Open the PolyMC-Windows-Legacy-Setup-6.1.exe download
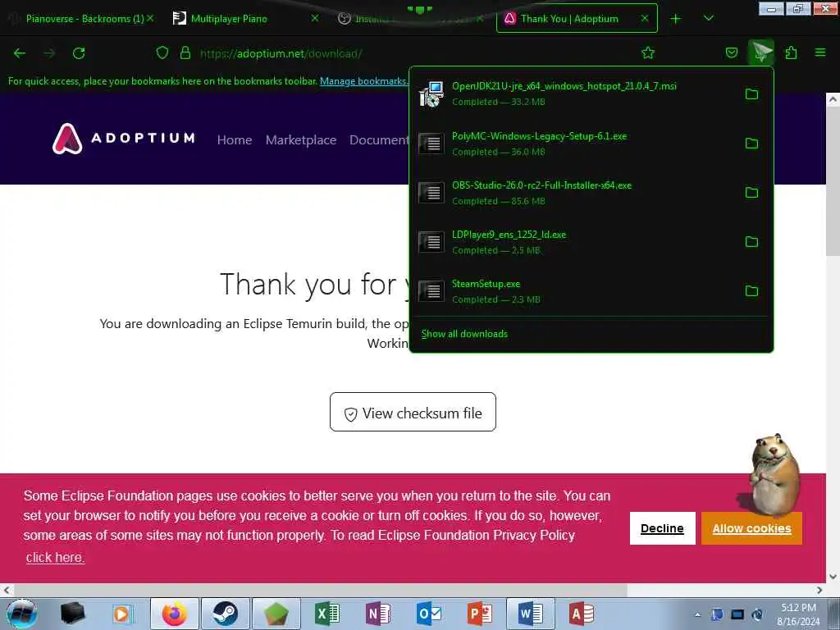Viewport: 840px width, 630px height. [x=576, y=143]
